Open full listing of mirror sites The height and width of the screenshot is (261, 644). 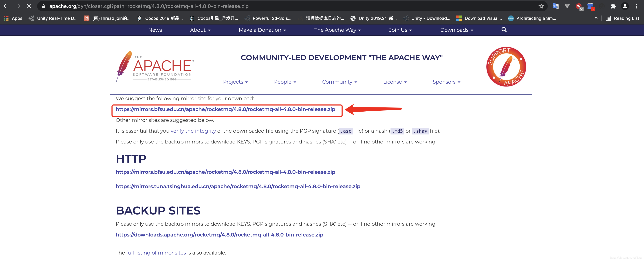(x=156, y=253)
